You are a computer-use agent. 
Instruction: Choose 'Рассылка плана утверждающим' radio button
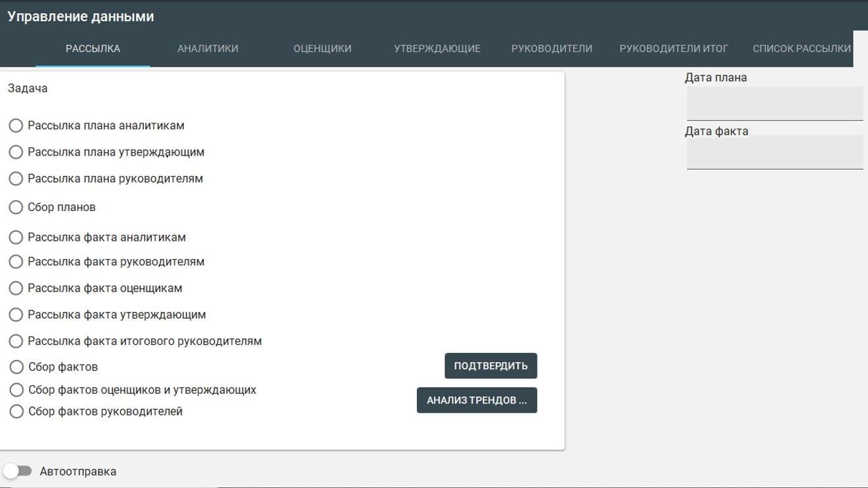coord(16,152)
